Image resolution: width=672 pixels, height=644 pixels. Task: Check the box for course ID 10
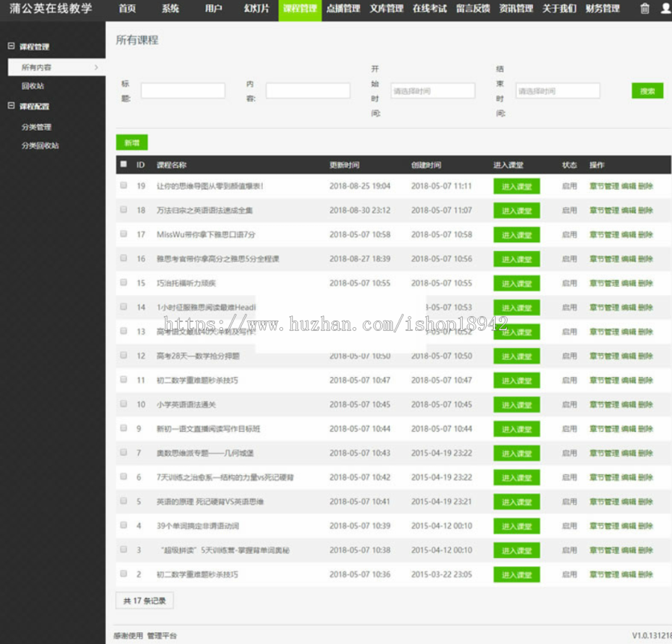click(123, 404)
